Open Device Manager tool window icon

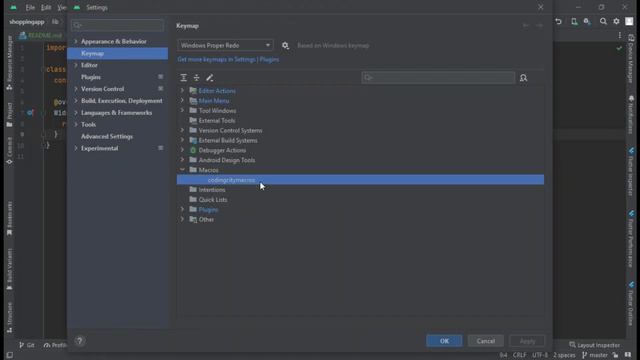point(631,58)
